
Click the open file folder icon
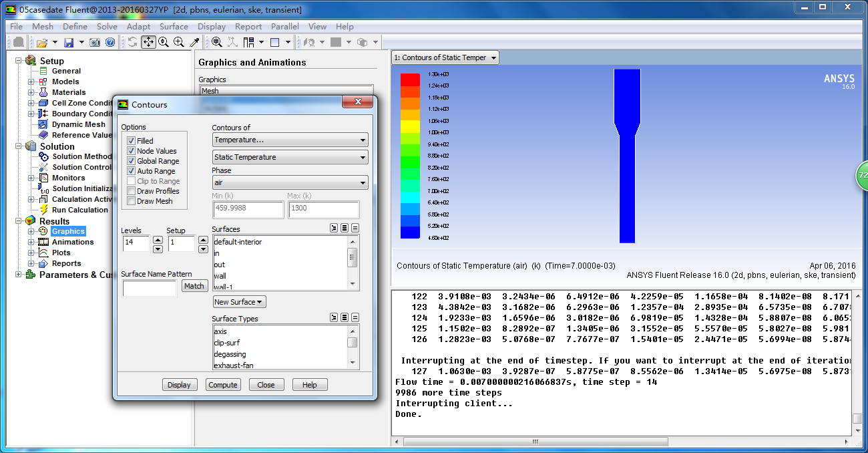pos(42,42)
